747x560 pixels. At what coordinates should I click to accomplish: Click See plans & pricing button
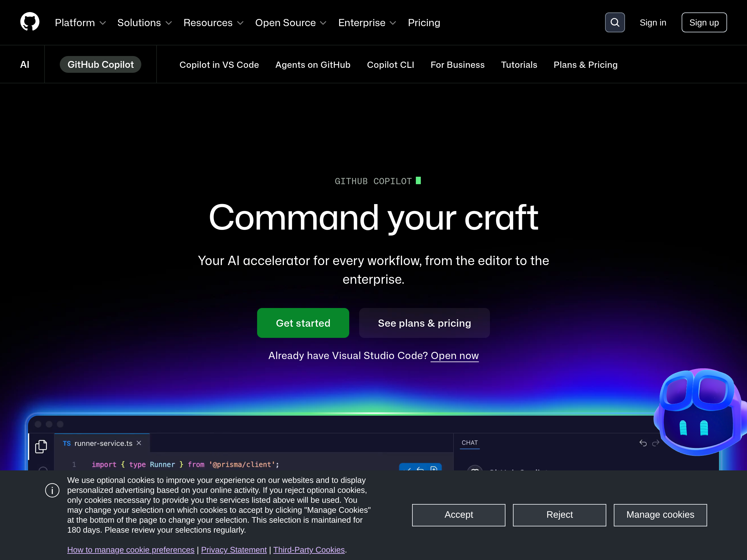click(x=424, y=323)
